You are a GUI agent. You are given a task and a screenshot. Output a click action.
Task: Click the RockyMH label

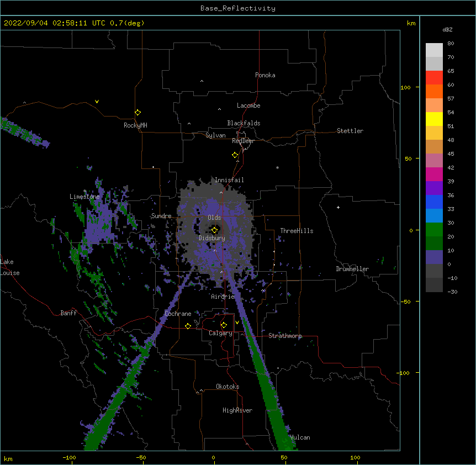click(135, 125)
